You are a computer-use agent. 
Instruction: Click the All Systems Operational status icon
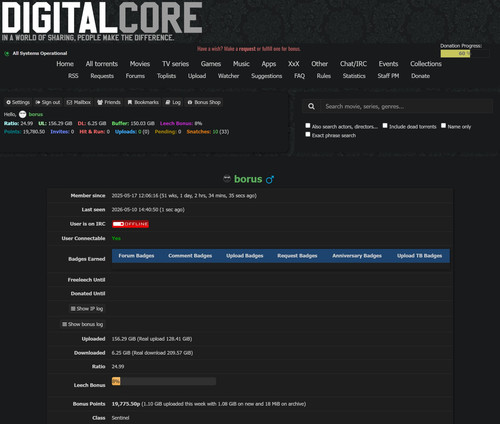pyautogui.click(x=7, y=54)
